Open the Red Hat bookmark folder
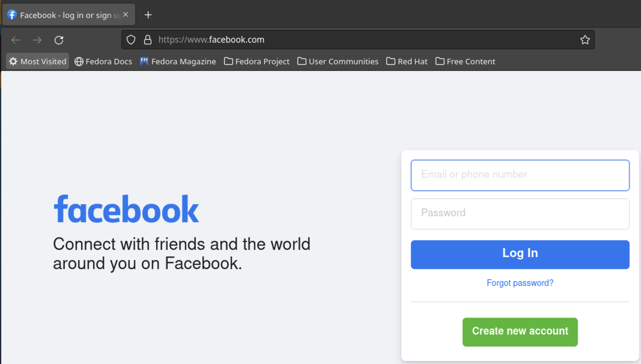 pos(407,61)
